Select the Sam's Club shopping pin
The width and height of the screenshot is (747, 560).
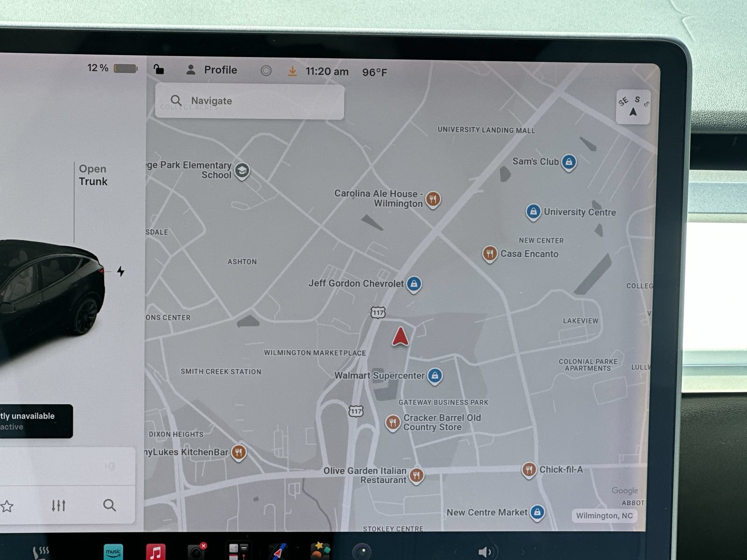pos(569,162)
